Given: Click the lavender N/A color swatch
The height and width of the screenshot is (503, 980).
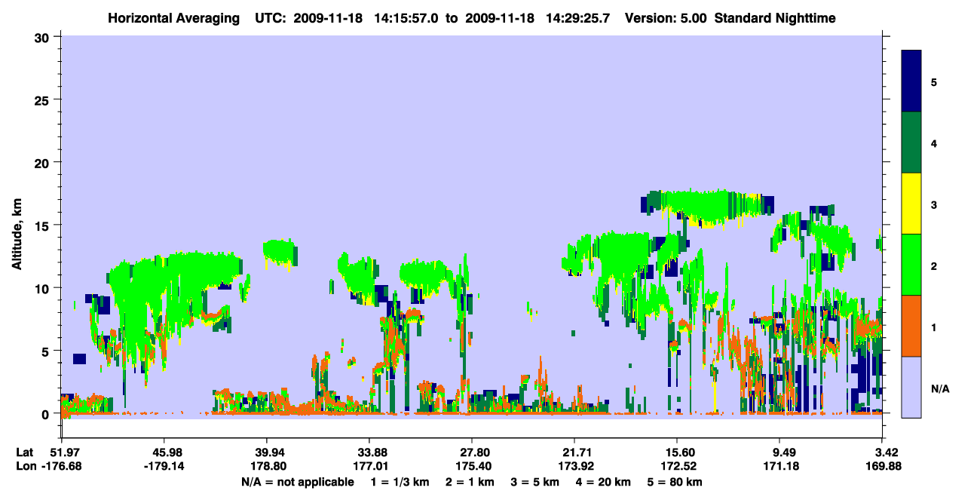Looking at the screenshot, I should [911, 387].
